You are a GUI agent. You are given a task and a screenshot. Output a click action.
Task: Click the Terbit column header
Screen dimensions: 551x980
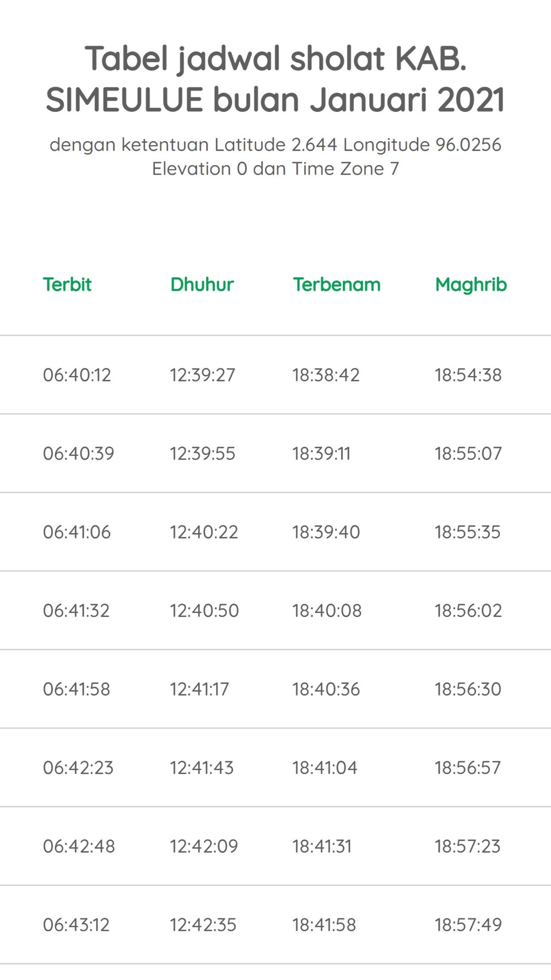[67, 284]
